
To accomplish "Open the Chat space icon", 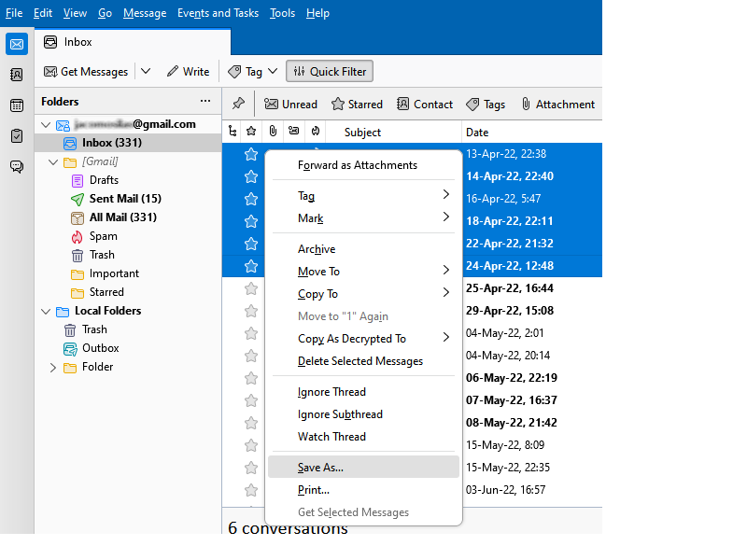I will [x=17, y=167].
